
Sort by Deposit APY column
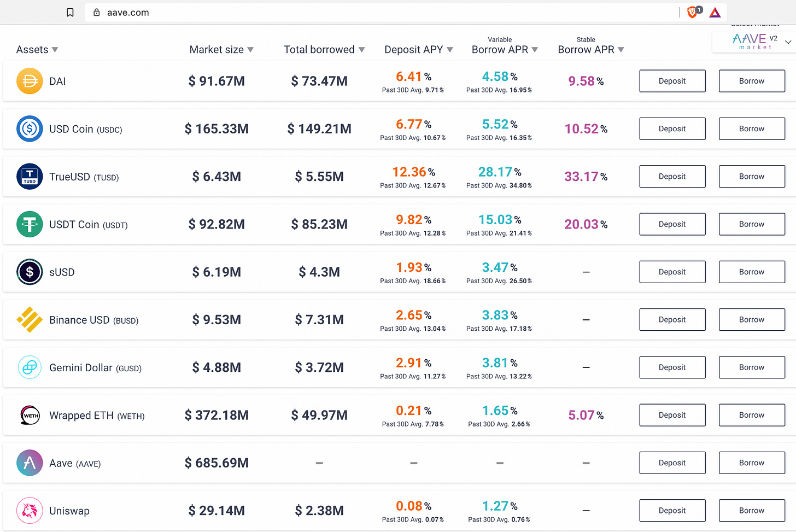(x=419, y=50)
